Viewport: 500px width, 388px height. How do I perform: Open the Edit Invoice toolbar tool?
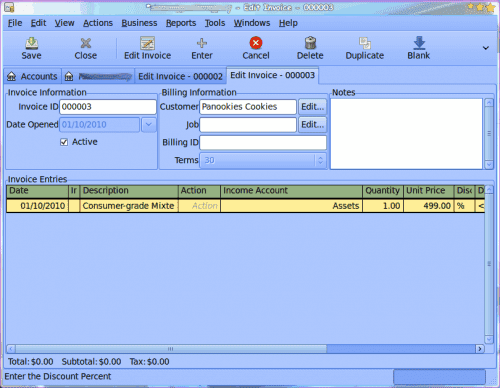[x=147, y=43]
